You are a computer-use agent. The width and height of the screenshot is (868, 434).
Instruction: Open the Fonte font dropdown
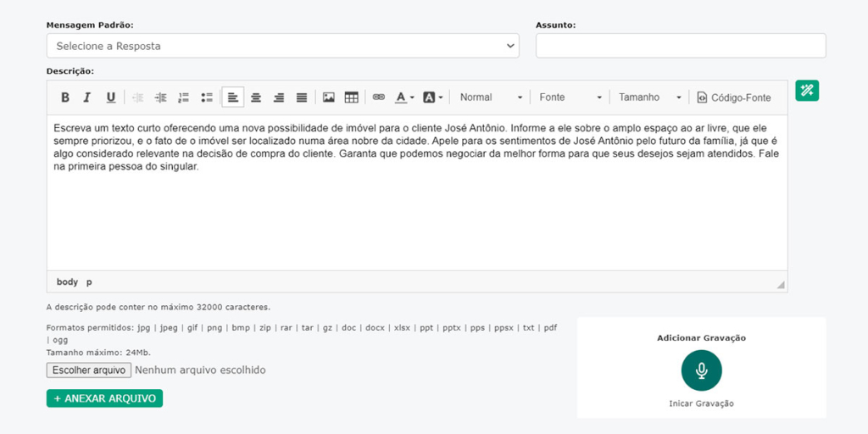tap(570, 97)
